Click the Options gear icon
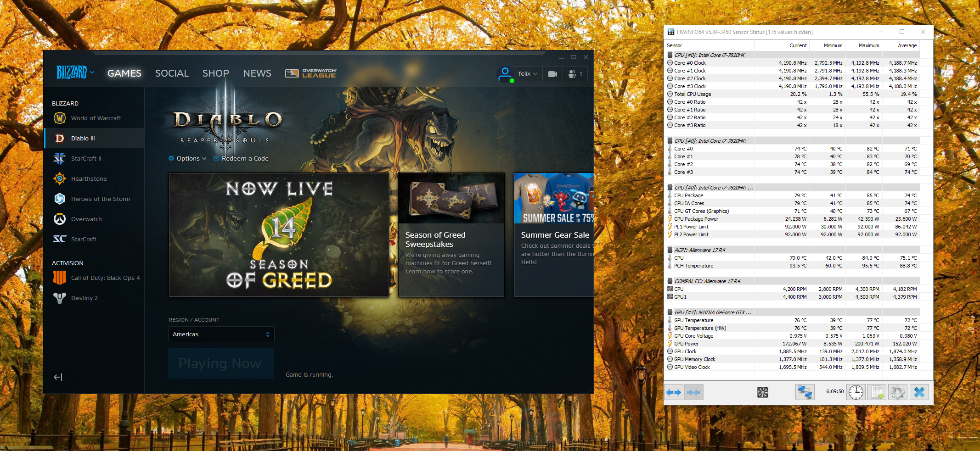The width and height of the screenshot is (980, 451). tap(171, 158)
